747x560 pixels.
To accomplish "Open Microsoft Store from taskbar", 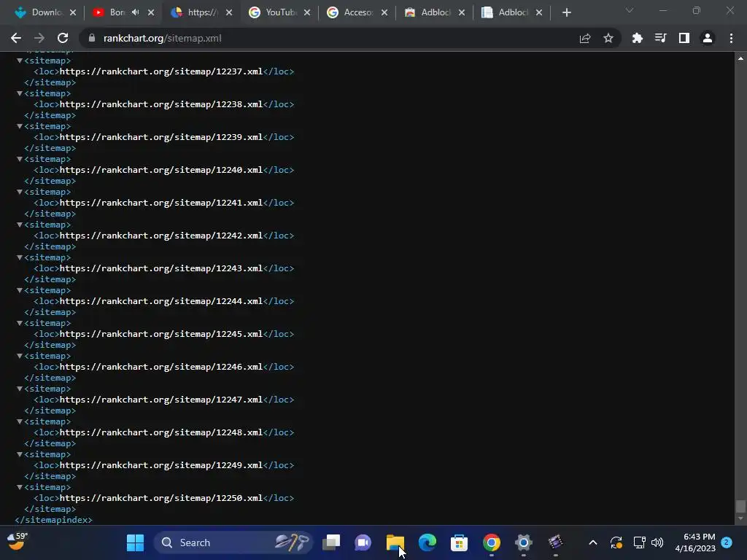I will [460, 542].
